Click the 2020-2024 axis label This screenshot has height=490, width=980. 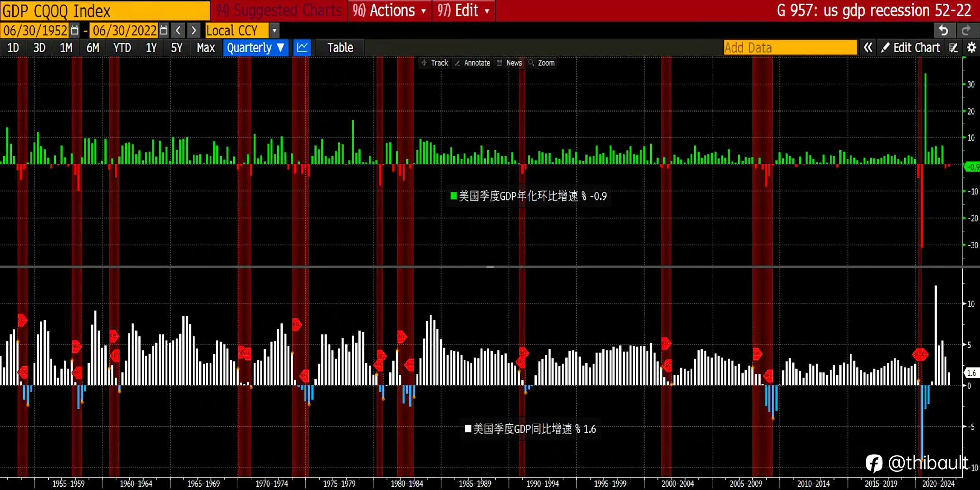(x=938, y=484)
